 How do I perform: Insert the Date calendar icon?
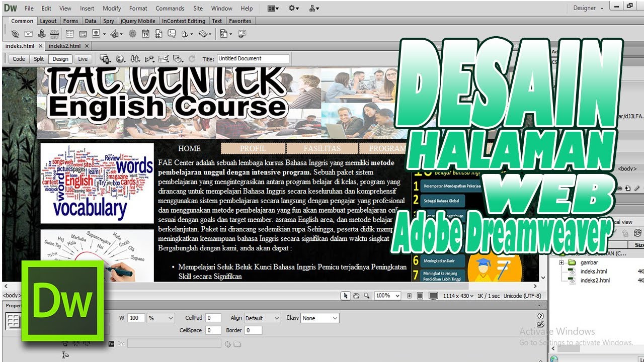click(145, 34)
